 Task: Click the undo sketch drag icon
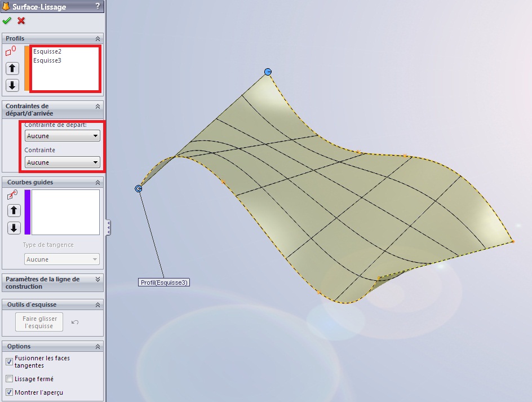75,323
